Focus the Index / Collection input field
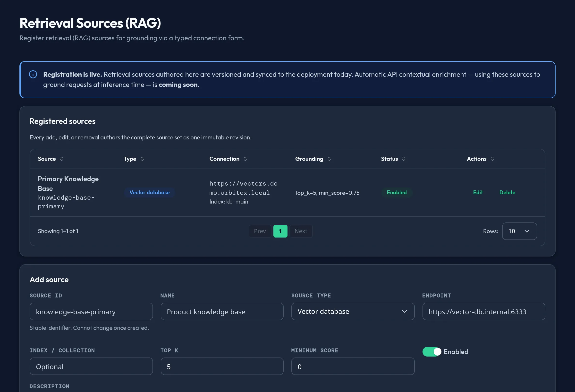Image resolution: width=575 pixels, height=392 pixels. (91, 366)
